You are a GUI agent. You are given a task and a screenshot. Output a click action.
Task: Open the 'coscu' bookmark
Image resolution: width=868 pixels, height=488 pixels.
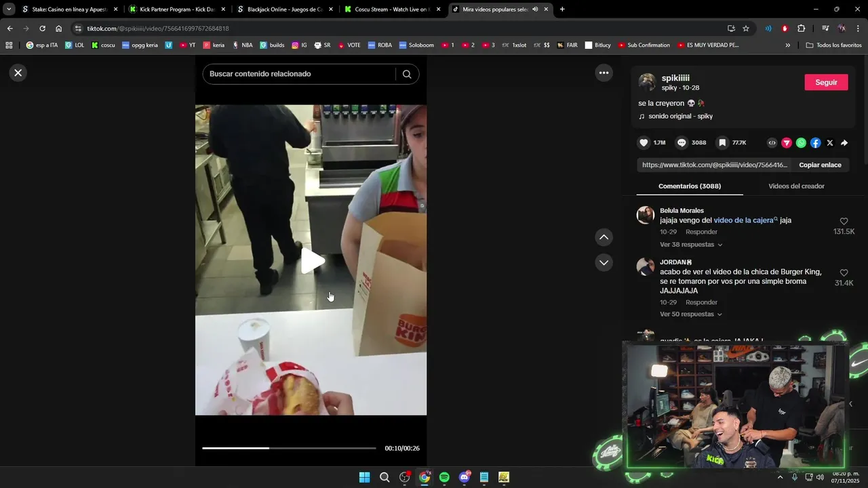(x=103, y=45)
